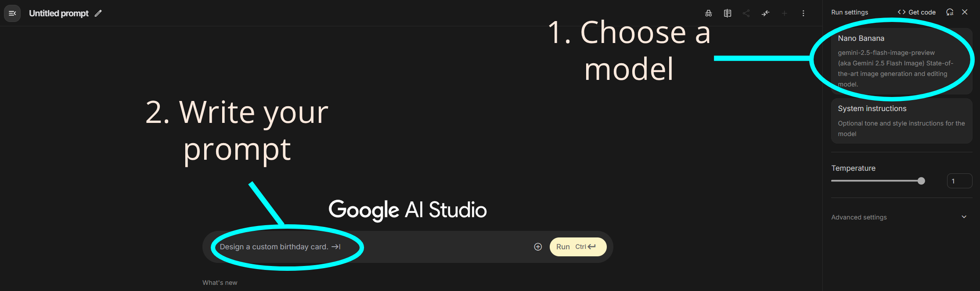The image size is (980, 291).
Task: Expand Advanced settings section
Action: pyautogui.click(x=901, y=217)
